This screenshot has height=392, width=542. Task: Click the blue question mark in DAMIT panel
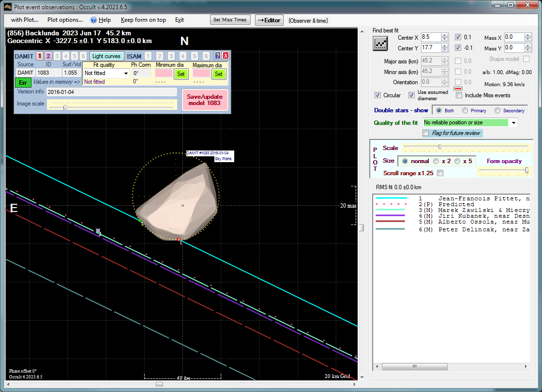click(217, 56)
